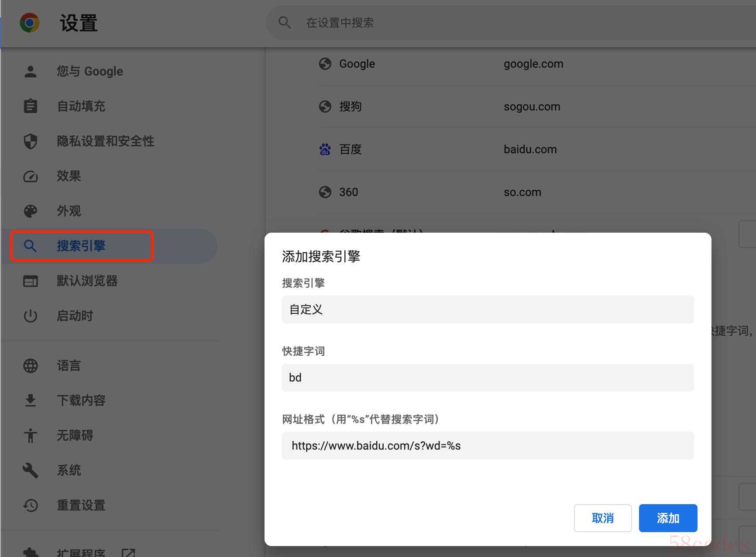
Task: Open 效果 performance section
Action: tap(69, 176)
